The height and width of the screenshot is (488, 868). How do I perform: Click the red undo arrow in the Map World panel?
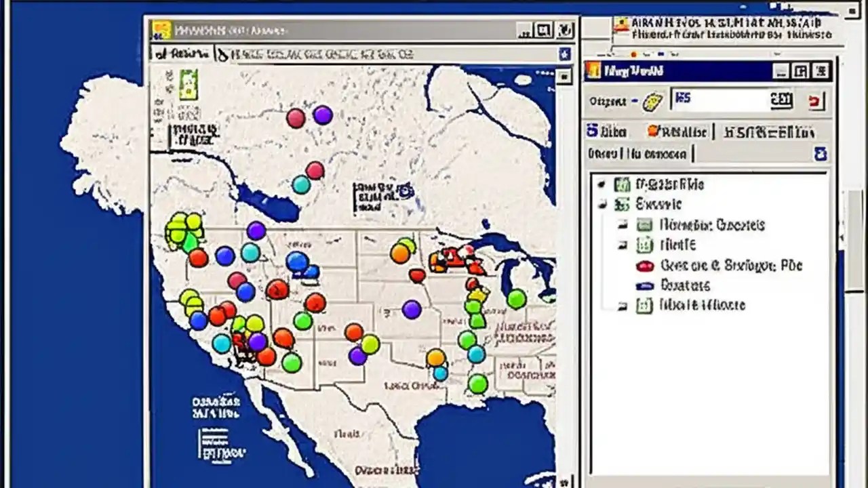814,100
